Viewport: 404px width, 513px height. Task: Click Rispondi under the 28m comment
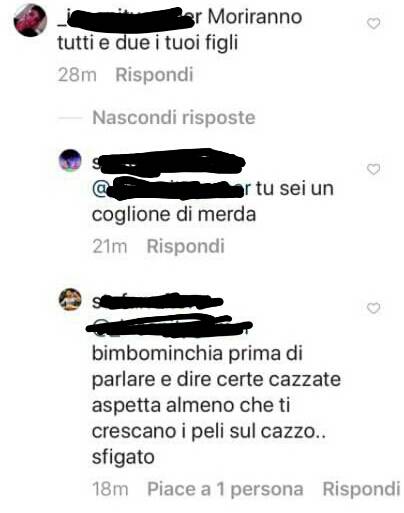[154, 74]
